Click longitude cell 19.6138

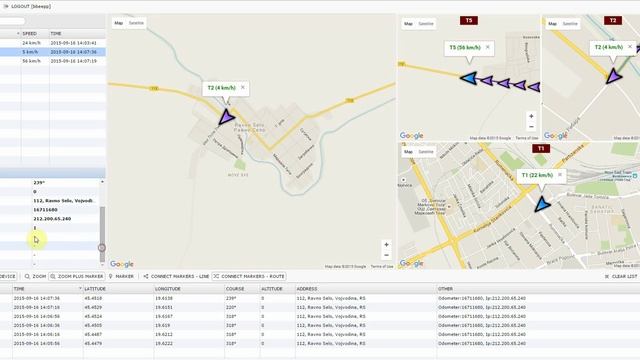pos(164,298)
